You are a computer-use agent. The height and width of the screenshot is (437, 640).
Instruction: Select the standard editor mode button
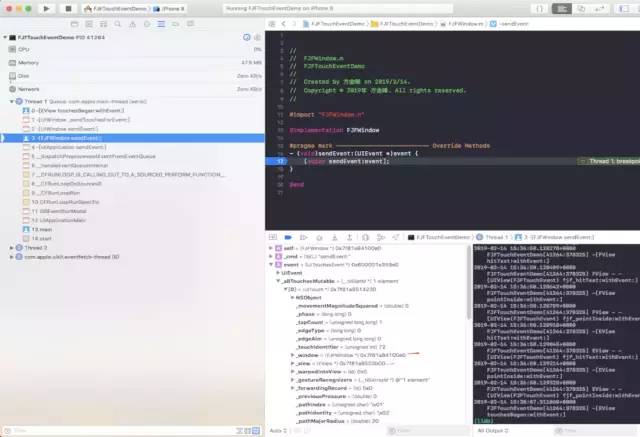[x=562, y=9]
